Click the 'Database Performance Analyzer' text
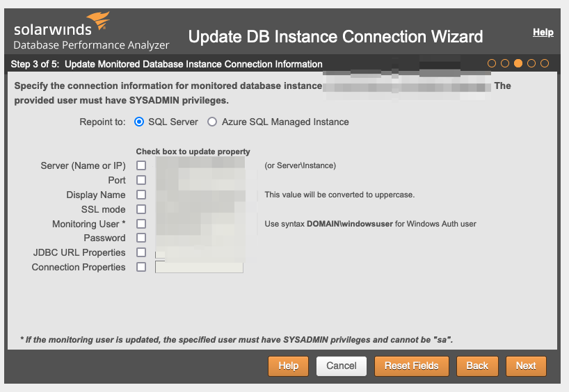Viewport: 569px width, 392px height. (91, 45)
